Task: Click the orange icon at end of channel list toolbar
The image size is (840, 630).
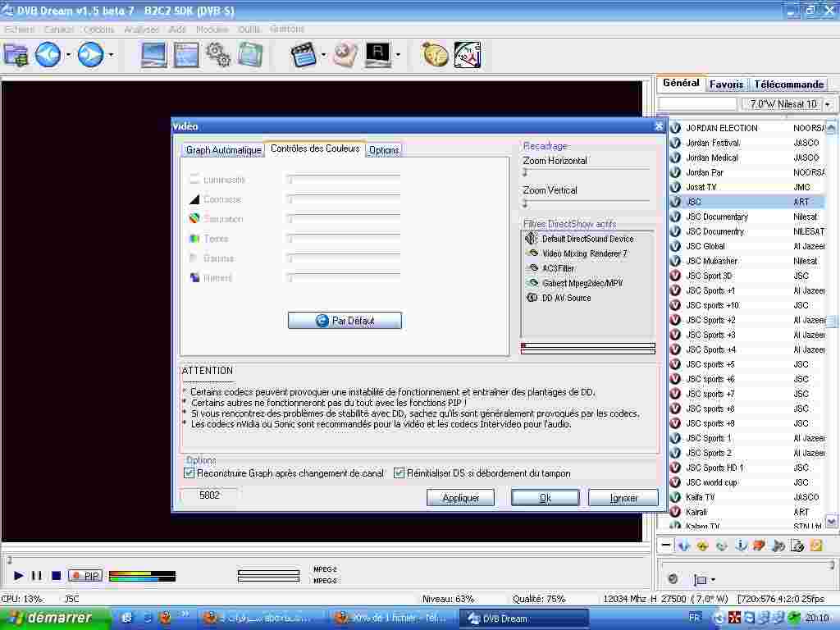Action: [x=816, y=546]
